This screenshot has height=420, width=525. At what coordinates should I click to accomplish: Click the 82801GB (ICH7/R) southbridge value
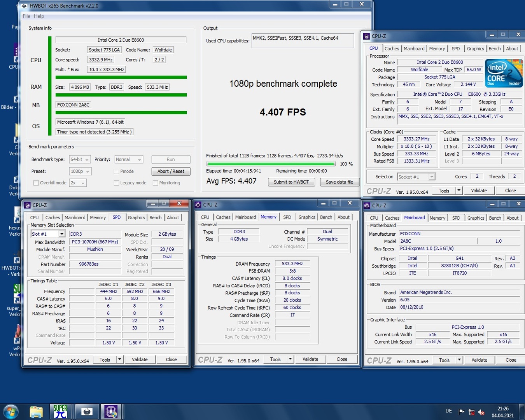[x=459, y=266]
